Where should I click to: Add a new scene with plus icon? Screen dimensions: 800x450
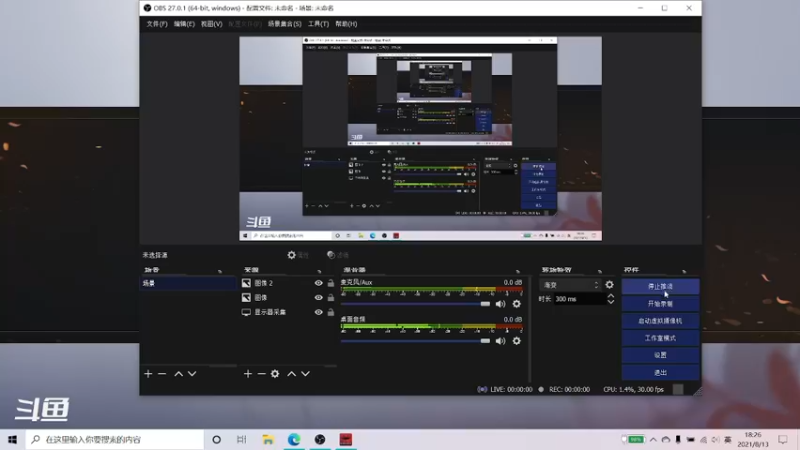click(x=148, y=374)
